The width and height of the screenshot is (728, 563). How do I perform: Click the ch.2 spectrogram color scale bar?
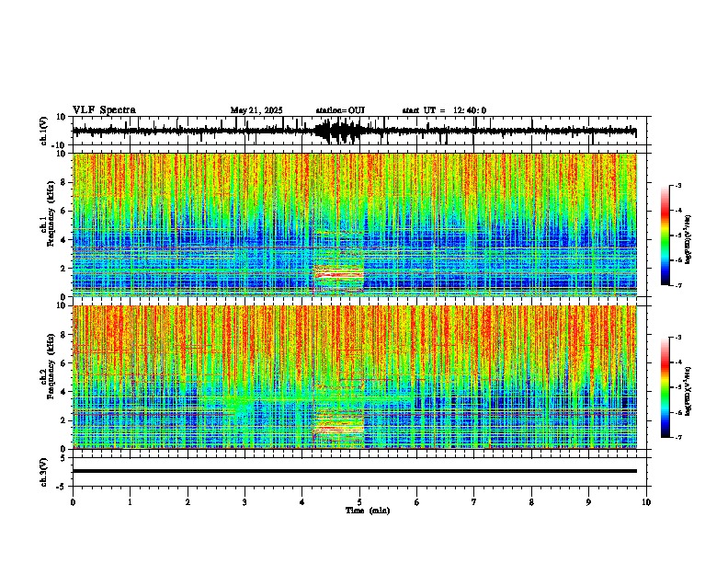665,387
